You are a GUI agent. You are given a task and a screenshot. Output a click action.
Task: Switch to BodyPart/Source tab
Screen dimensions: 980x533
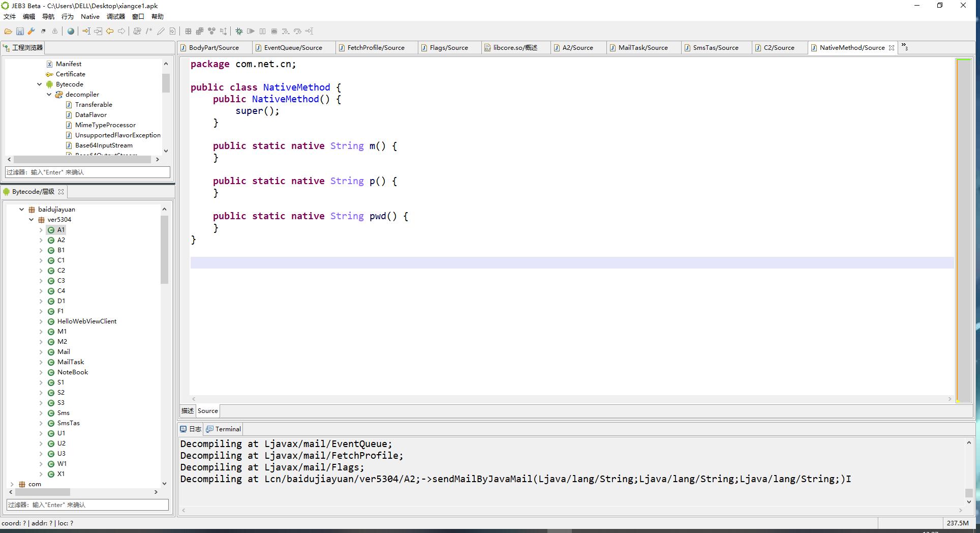pos(213,48)
